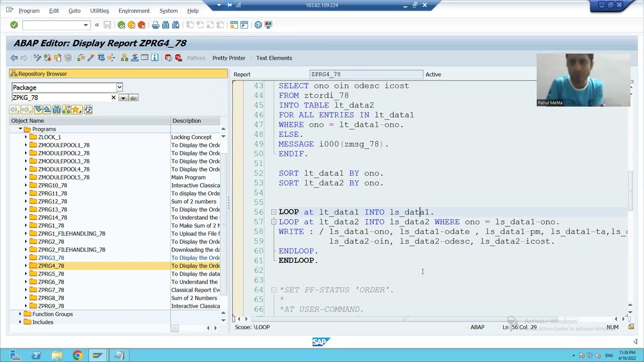This screenshot has height=362, width=644.
Task: Click the Display Navigation Window icon
Action: coord(134,58)
